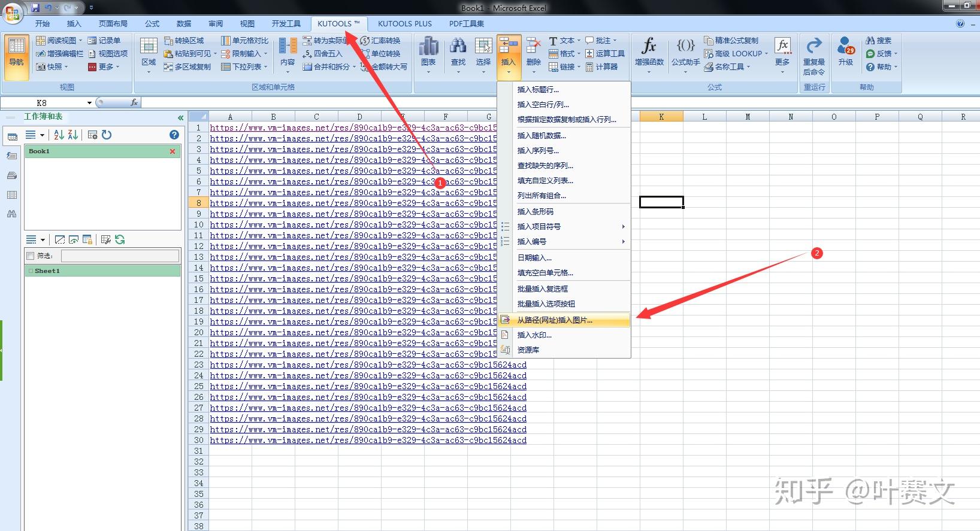The width and height of the screenshot is (980, 531).
Task: Switch to column list pane tab
Action: (x=11, y=195)
